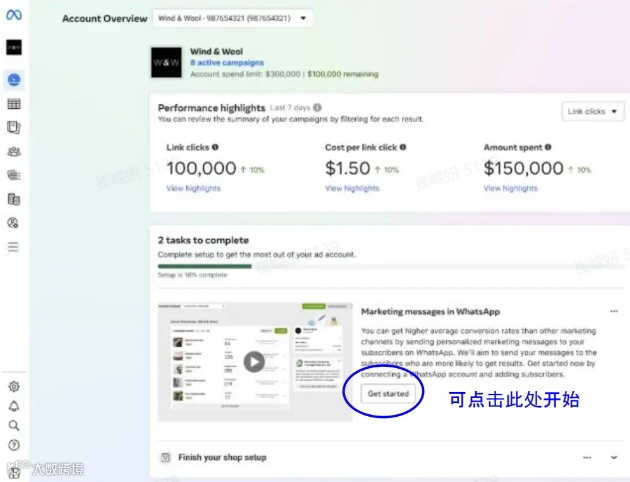Open the Audiences people icon

point(14,151)
